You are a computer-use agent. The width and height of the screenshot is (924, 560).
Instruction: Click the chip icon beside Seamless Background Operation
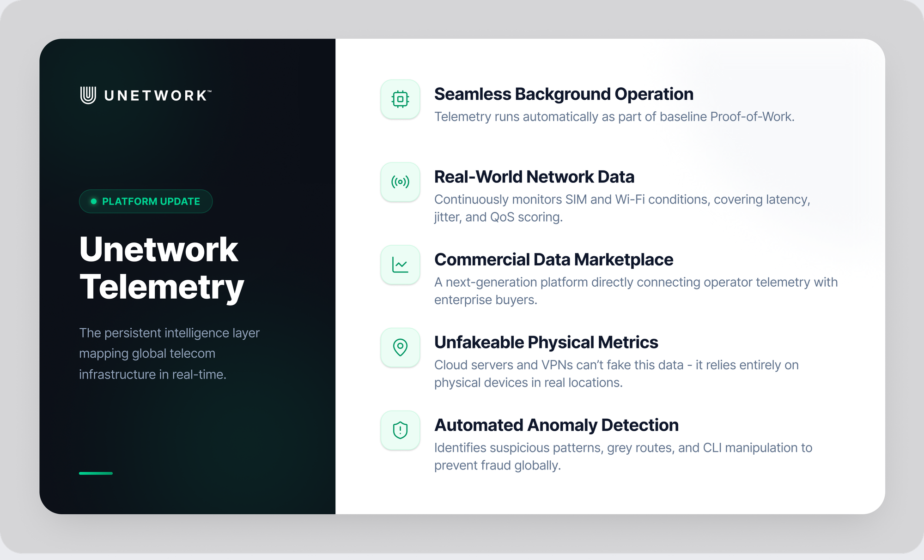click(x=400, y=99)
